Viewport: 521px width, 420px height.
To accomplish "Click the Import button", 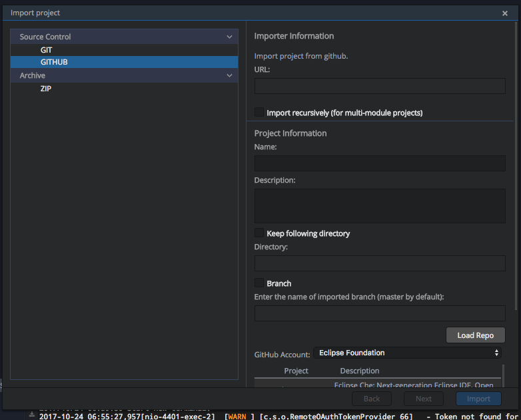I will click(478, 399).
